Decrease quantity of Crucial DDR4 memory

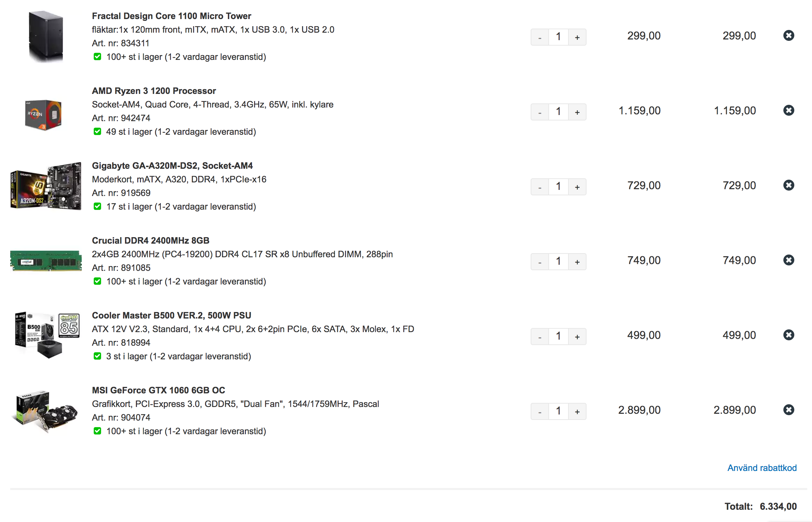tap(540, 262)
